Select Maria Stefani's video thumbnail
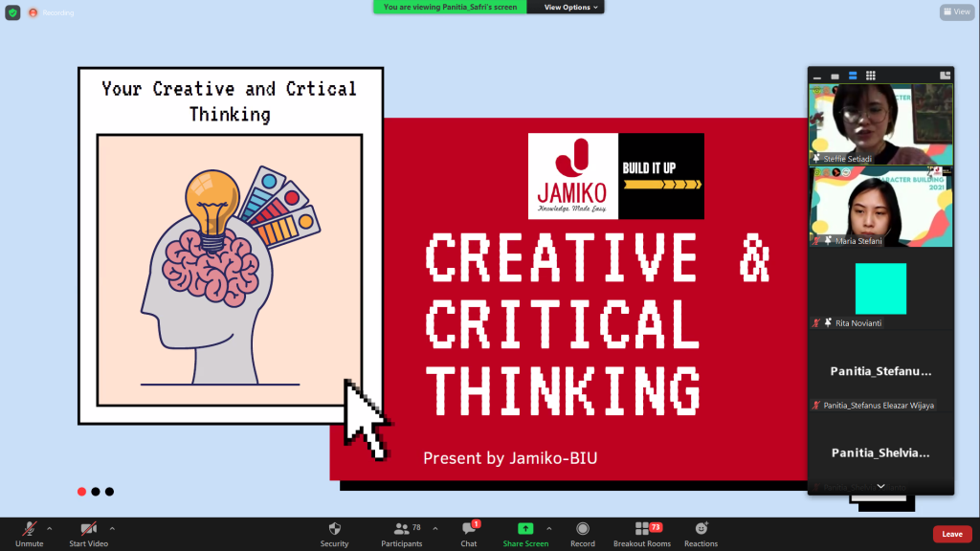The width and height of the screenshot is (980, 551). point(880,207)
